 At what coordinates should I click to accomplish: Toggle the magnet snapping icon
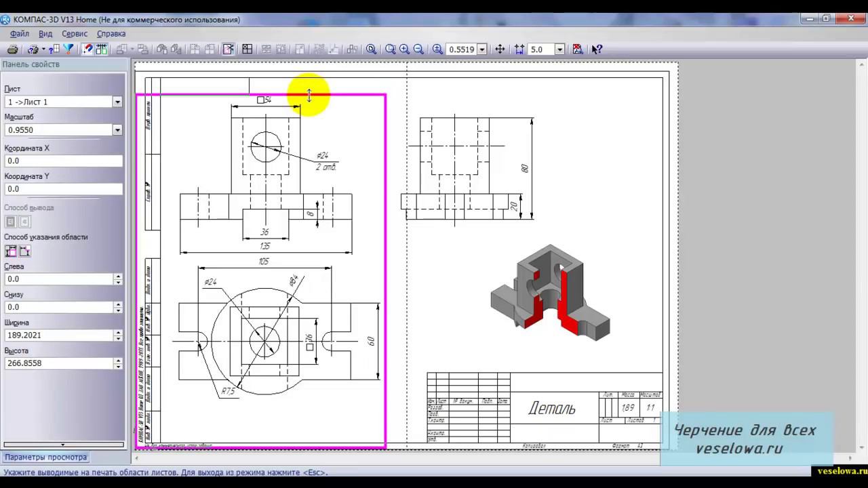[x=87, y=49]
